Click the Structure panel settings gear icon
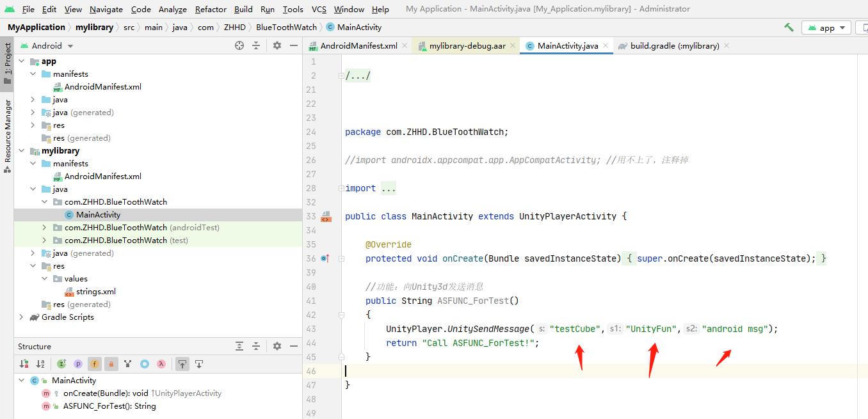Viewport: 868px width, 419px height. coord(277,346)
